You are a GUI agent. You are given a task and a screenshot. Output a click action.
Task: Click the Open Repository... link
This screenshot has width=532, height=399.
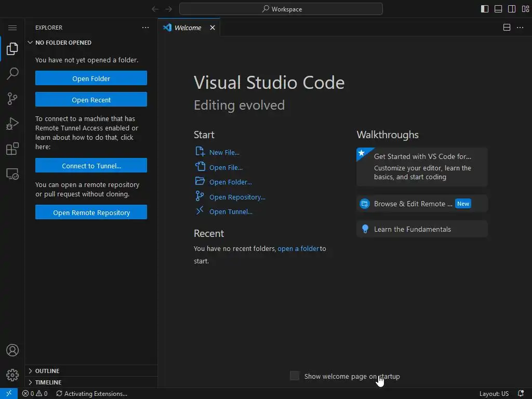click(x=237, y=197)
